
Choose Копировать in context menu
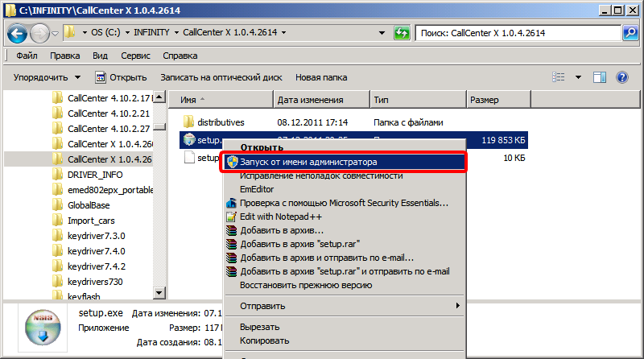(x=265, y=341)
